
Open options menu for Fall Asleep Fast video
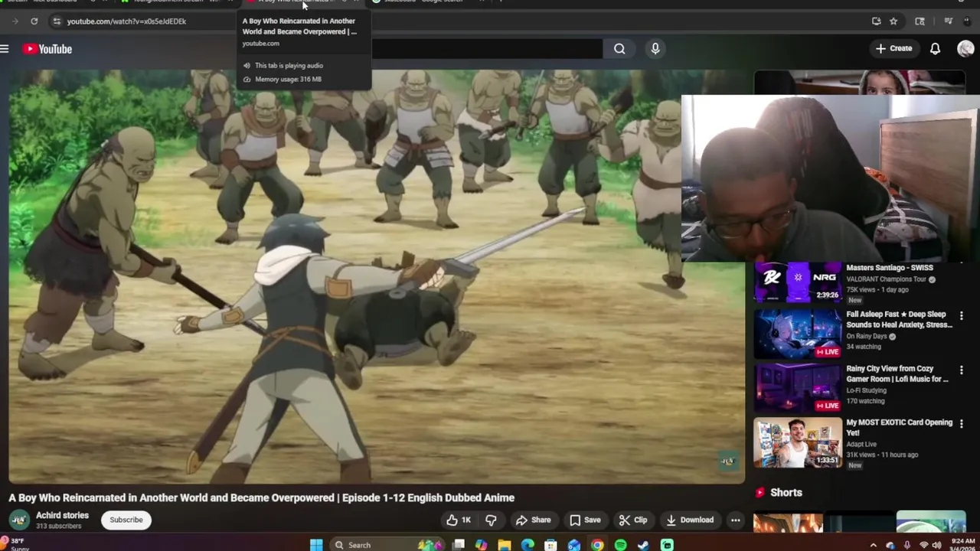[961, 315]
